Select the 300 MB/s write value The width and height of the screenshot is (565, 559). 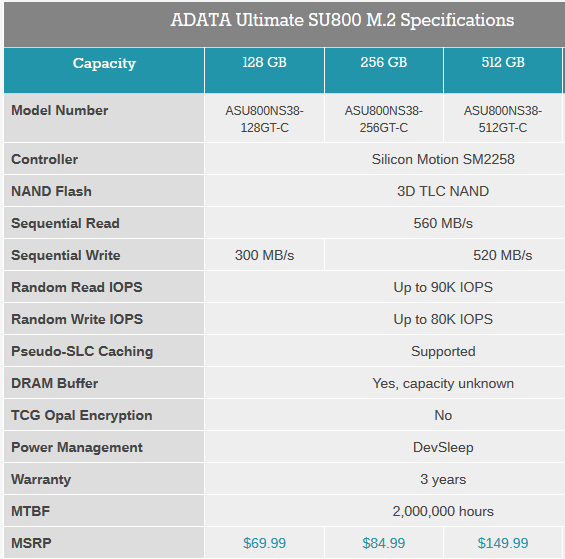[x=264, y=255]
